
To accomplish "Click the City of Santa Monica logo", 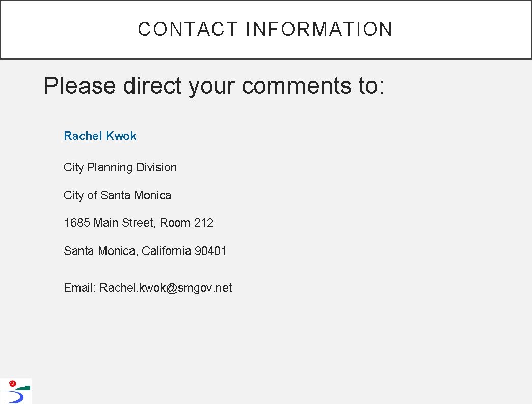I will tap(16, 391).
